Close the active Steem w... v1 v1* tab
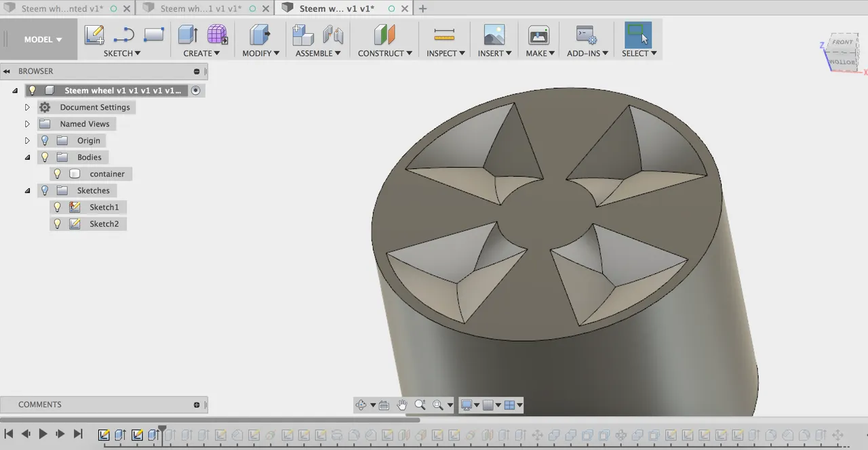 [405, 9]
